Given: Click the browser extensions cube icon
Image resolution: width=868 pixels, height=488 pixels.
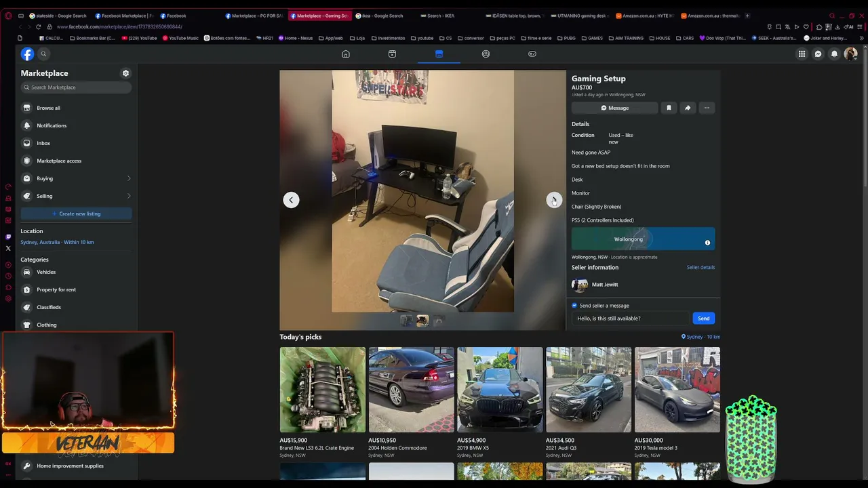Looking at the screenshot, I should coord(819,26).
